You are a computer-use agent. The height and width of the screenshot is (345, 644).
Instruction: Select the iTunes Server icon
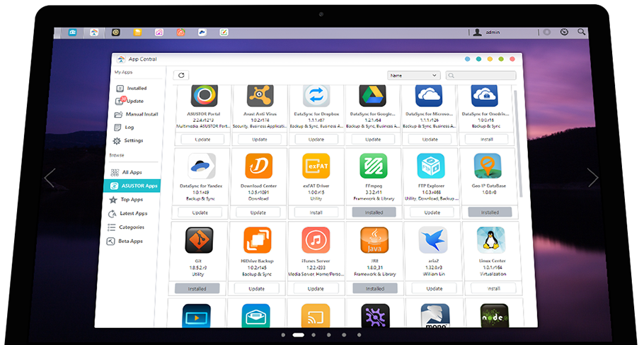pyautogui.click(x=316, y=240)
